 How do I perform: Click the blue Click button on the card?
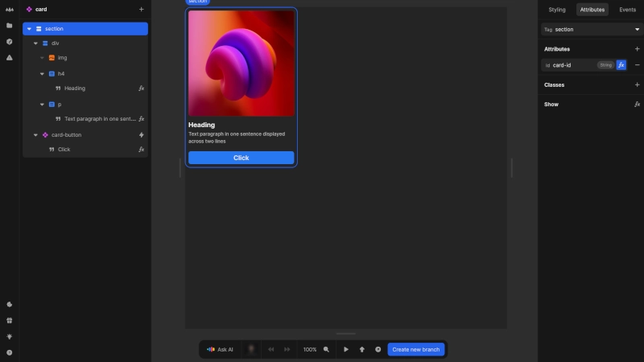point(241,158)
